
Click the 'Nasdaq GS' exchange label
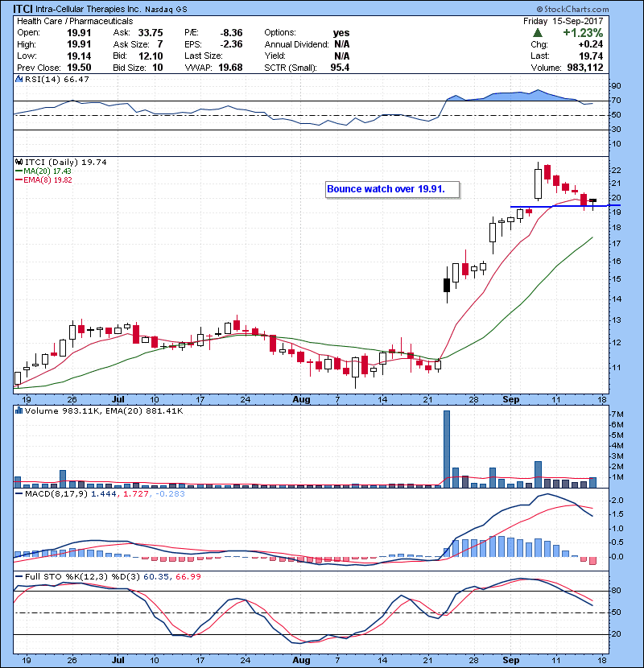pyautogui.click(x=166, y=10)
